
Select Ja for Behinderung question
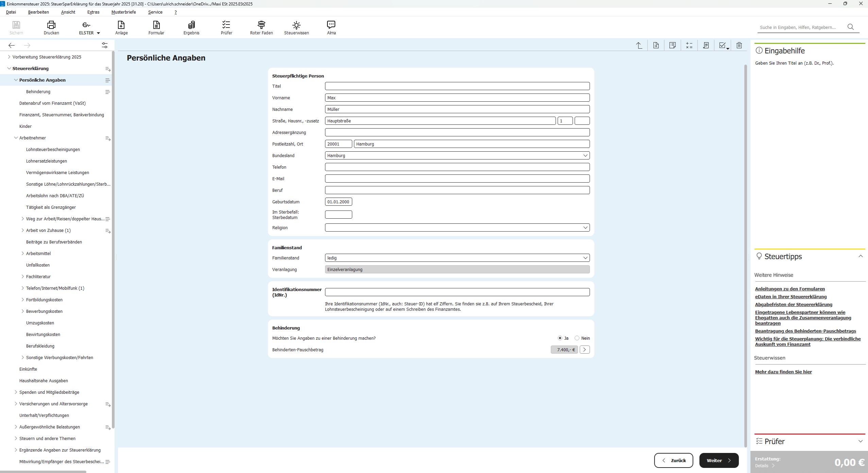pyautogui.click(x=560, y=338)
